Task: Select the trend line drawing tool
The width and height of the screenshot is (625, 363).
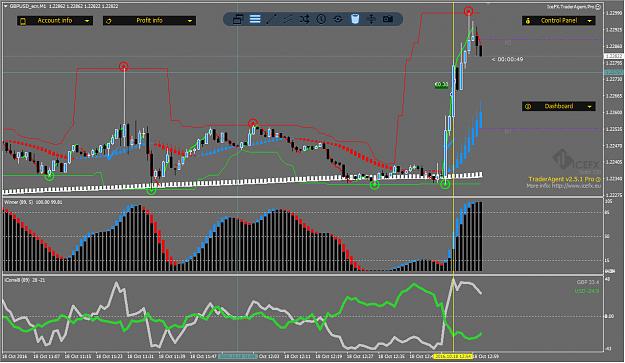Action: tap(271, 19)
